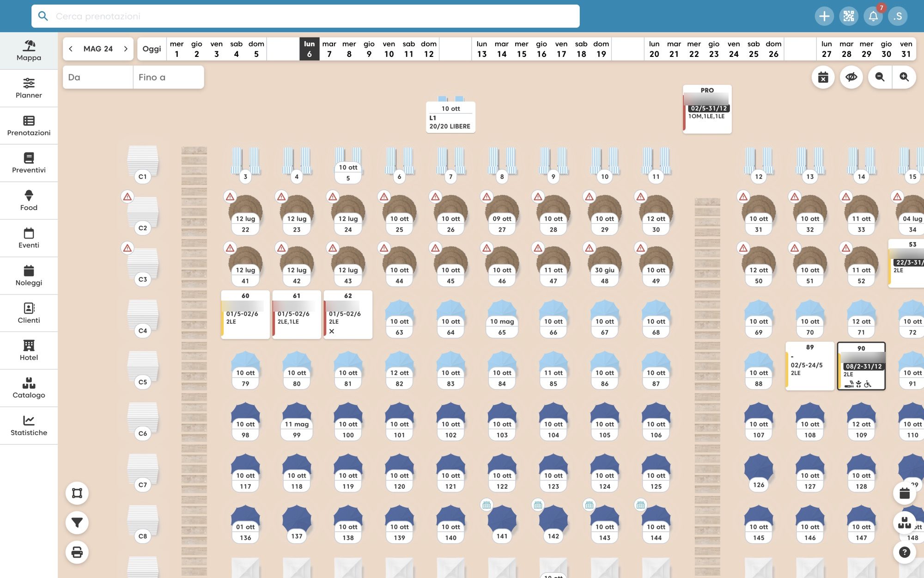Go to previous month arrow
The width and height of the screenshot is (924, 578).
pos(71,49)
